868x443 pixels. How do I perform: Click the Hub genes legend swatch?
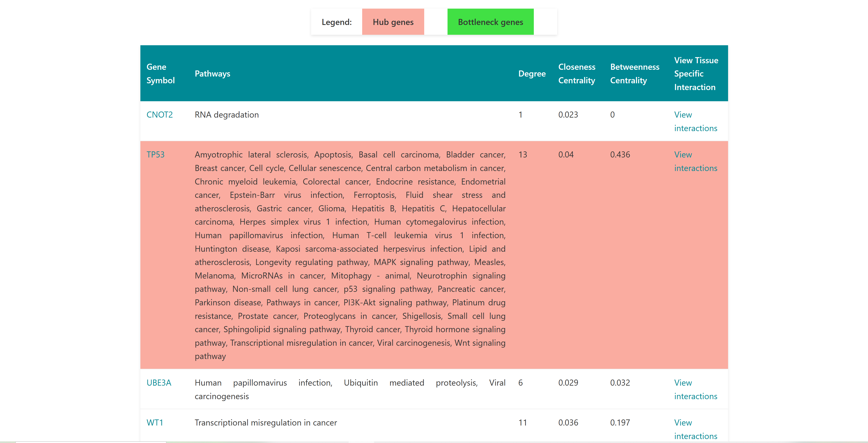(x=392, y=22)
